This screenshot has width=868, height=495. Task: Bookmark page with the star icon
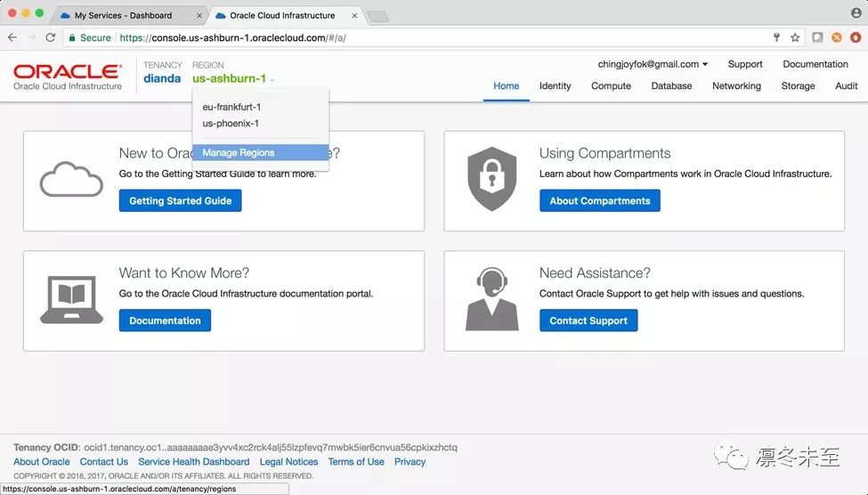click(x=795, y=37)
